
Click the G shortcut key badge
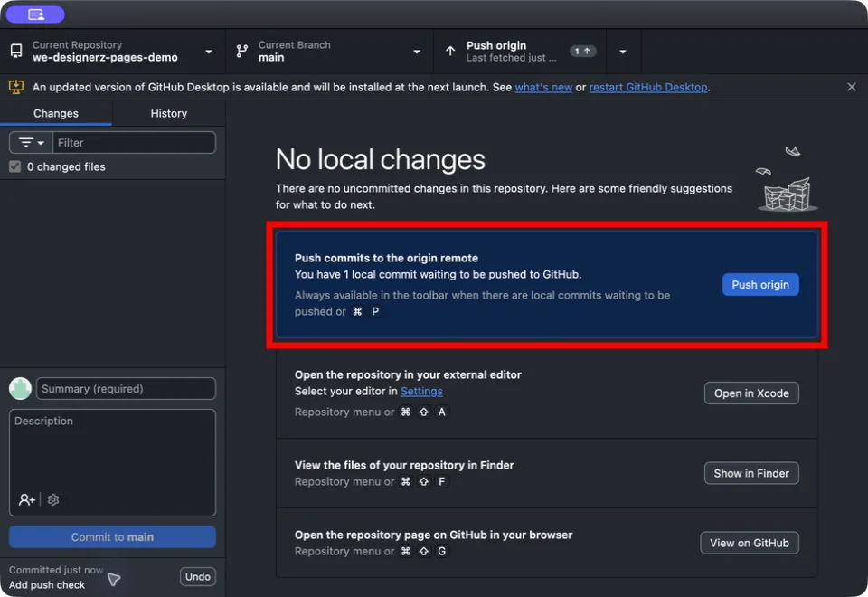pyautogui.click(x=442, y=551)
